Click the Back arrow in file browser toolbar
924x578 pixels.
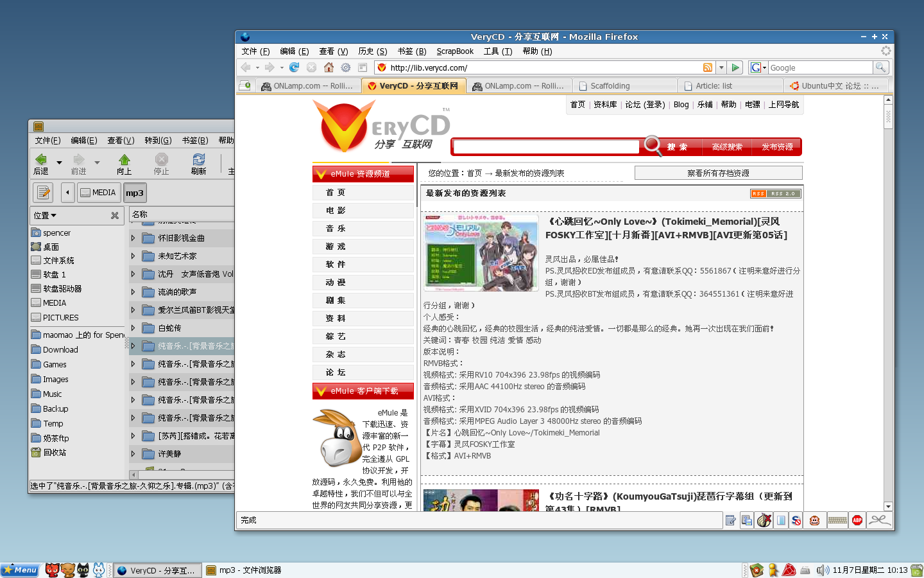pyautogui.click(x=41, y=164)
